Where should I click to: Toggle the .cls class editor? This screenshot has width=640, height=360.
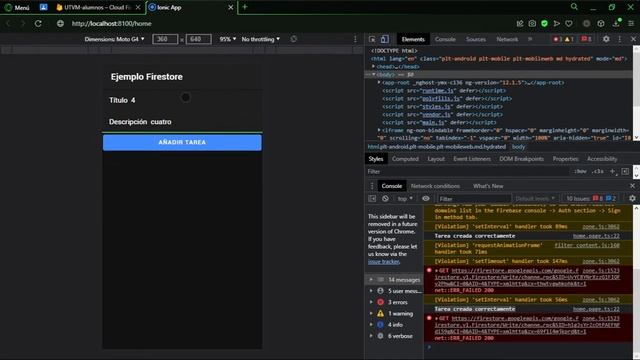click(x=598, y=171)
